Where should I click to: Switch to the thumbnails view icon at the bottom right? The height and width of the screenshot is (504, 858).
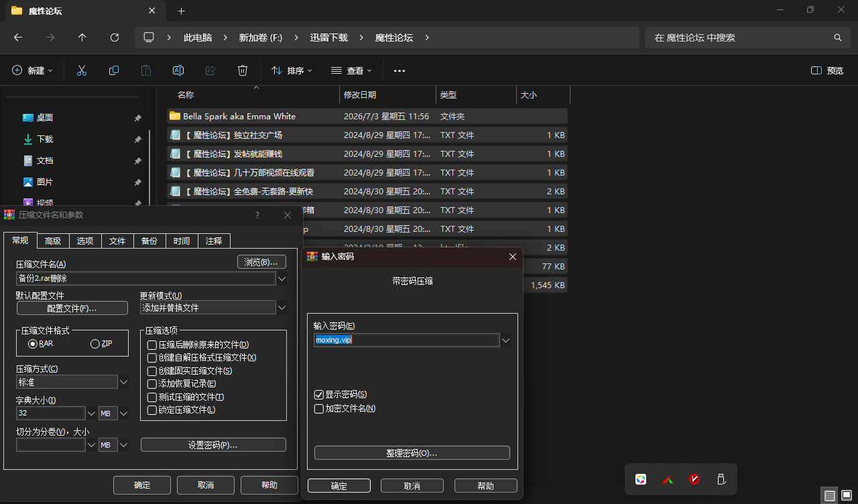click(847, 495)
